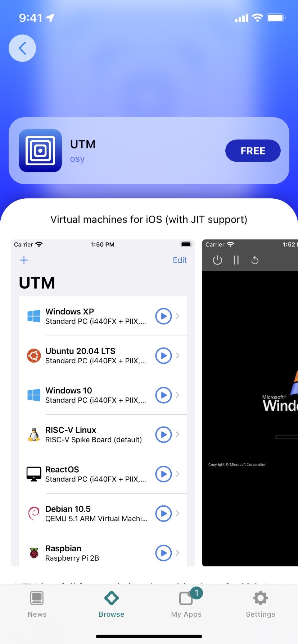Play the RISC-V Linux machine
Viewport: 298px width, 644px height.
163,435
